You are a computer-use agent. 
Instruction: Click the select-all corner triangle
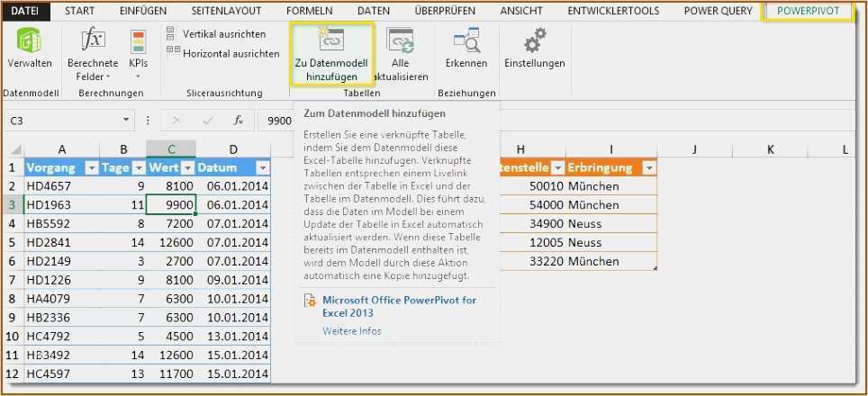[16, 149]
